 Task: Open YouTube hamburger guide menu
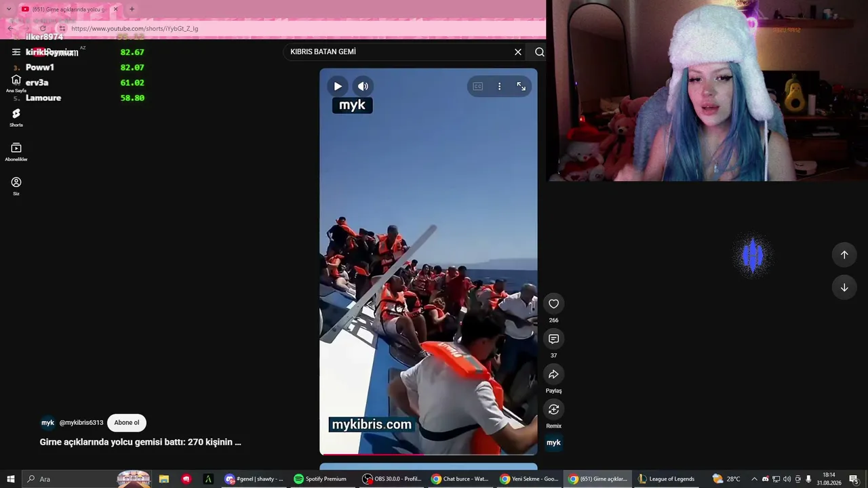16,52
